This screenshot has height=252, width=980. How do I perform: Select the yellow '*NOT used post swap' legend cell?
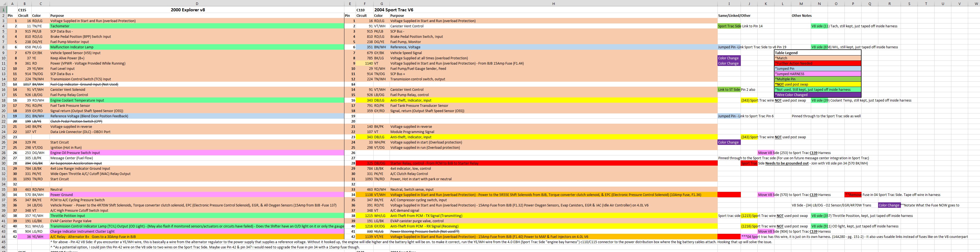[817, 84]
